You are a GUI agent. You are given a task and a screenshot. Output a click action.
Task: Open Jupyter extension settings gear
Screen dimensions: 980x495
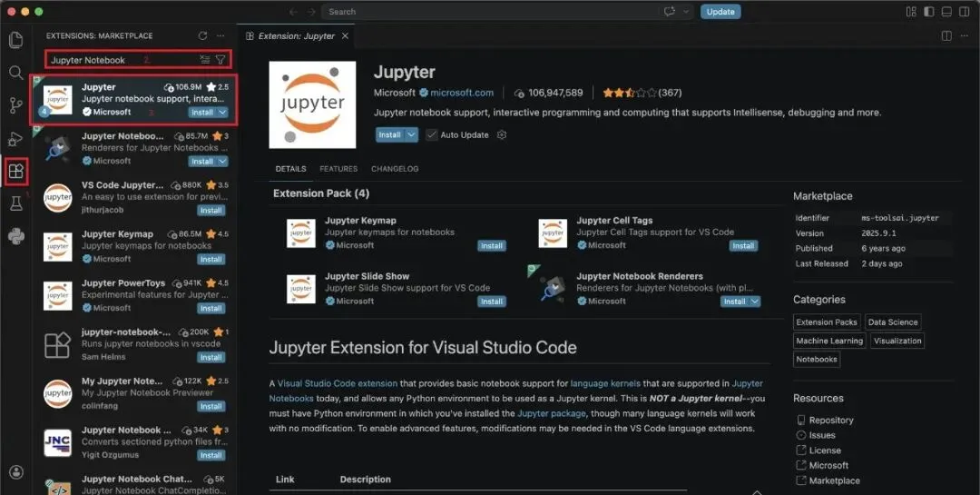click(x=501, y=134)
